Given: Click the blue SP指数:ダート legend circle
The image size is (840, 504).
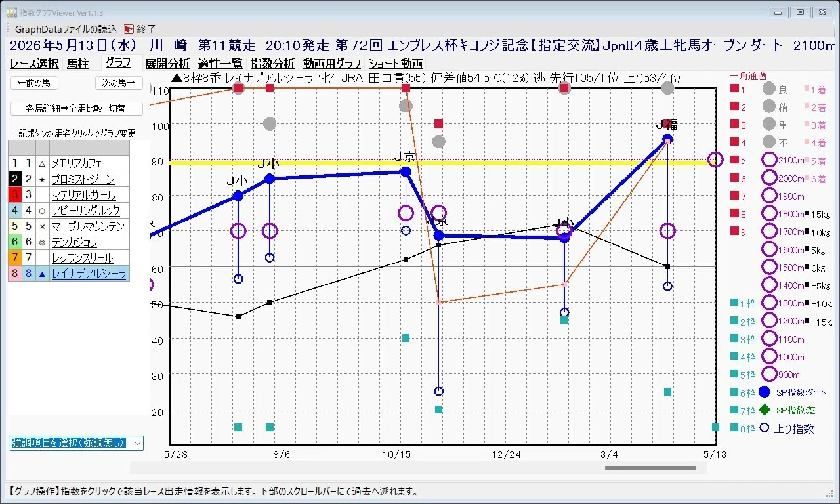Looking at the screenshot, I should [764, 392].
